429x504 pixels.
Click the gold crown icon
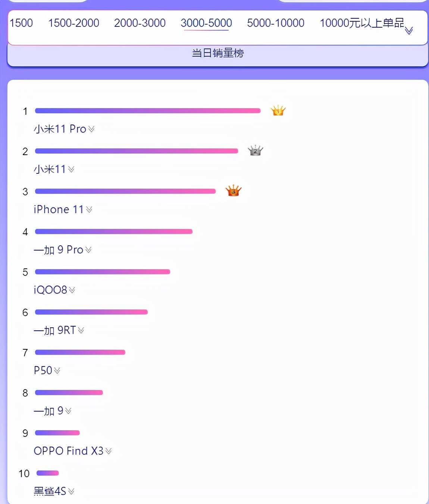point(278,111)
